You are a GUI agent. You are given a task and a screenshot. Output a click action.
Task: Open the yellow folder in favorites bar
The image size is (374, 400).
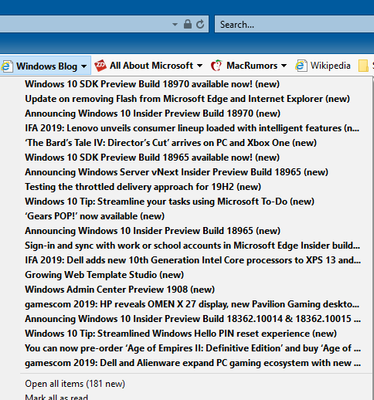pyautogui.click(x=363, y=66)
